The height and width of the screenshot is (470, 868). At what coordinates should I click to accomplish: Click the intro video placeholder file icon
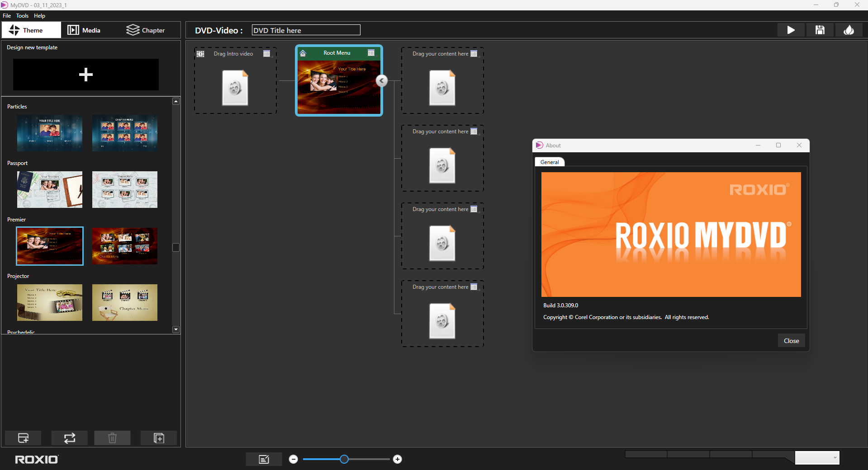(235, 88)
